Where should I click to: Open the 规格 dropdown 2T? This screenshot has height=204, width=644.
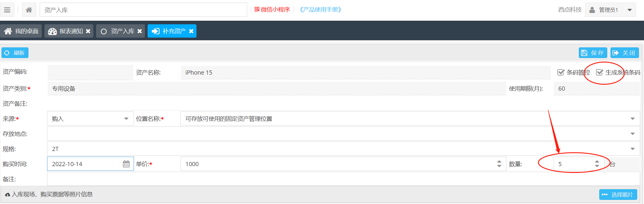tap(343, 149)
